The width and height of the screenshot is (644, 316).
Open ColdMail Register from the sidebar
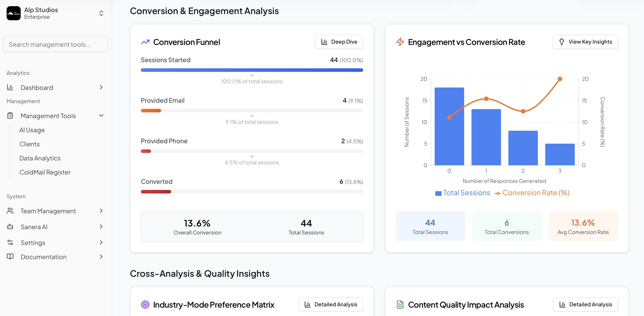click(x=45, y=172)
